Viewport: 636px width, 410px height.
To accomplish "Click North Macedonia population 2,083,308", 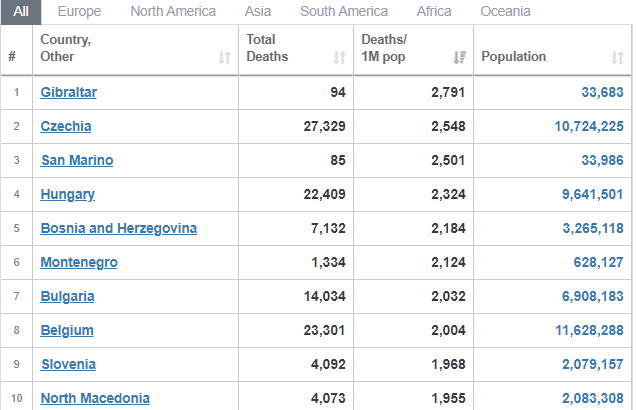I will coord(593,398).
